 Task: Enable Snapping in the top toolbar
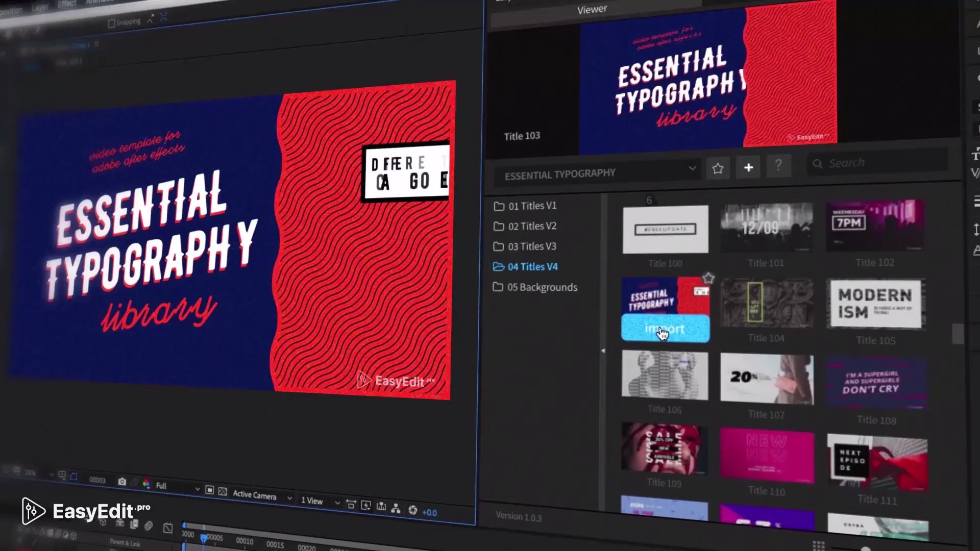tap(111, 21)
